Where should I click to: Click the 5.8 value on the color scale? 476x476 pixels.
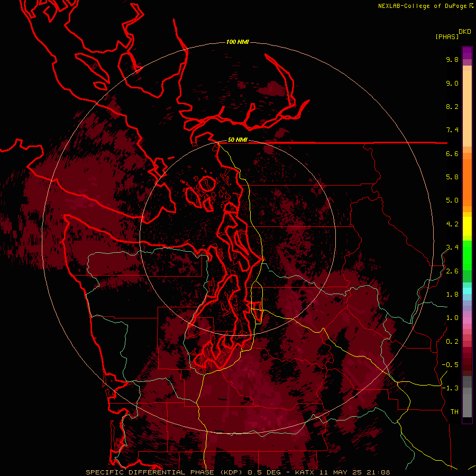[452, 177]
